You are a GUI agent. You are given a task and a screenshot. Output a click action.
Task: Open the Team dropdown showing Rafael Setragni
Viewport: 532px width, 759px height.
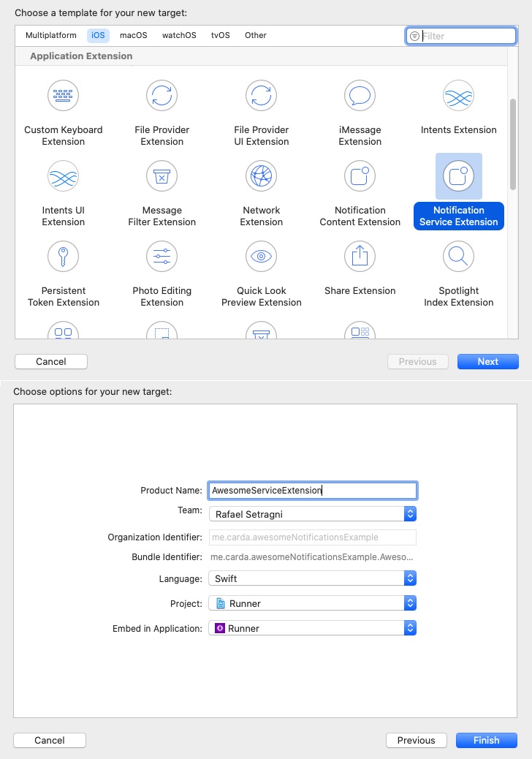pos(313,514)
